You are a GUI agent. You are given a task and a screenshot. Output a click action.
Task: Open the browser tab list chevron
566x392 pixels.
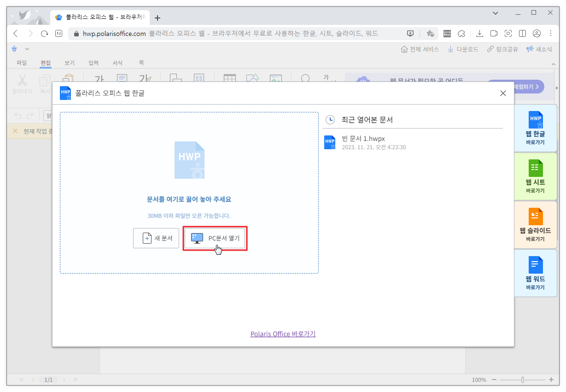[495, 14]
